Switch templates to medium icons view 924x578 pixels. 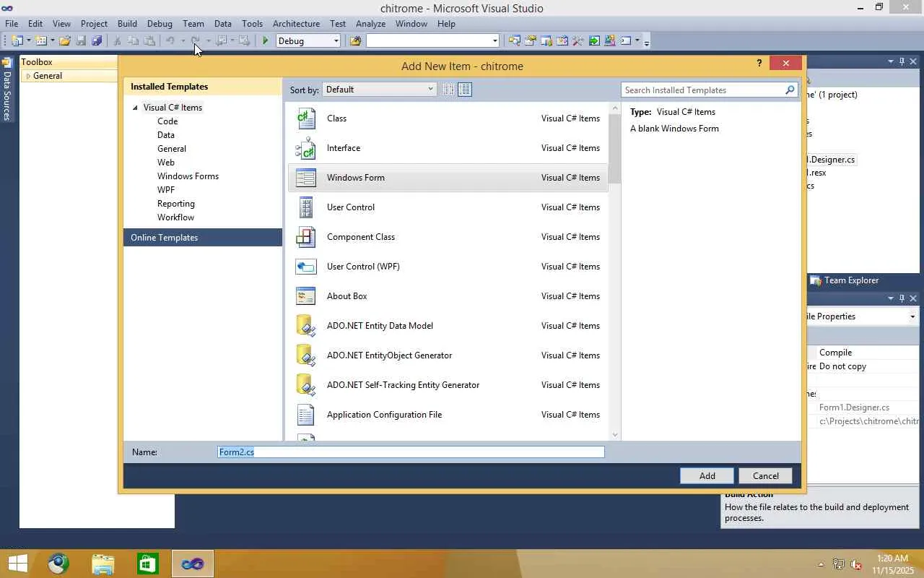[x=465, y=90]
